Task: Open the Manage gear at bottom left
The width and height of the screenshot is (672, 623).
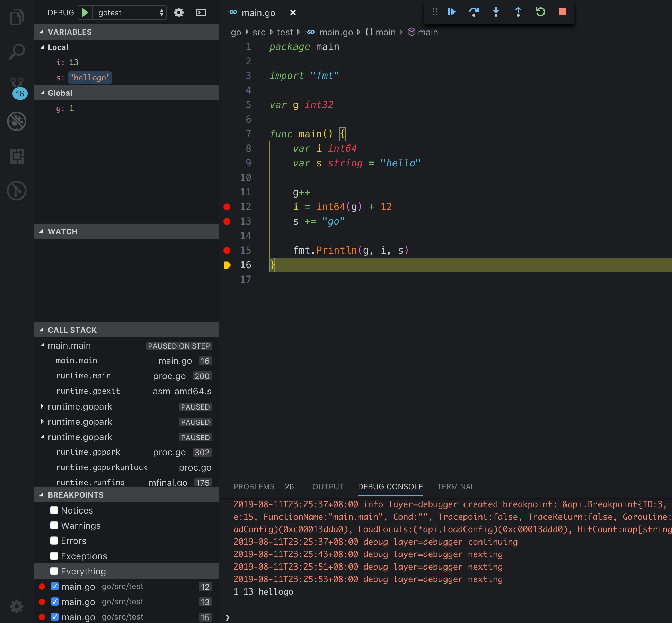Action: (17, 606)
